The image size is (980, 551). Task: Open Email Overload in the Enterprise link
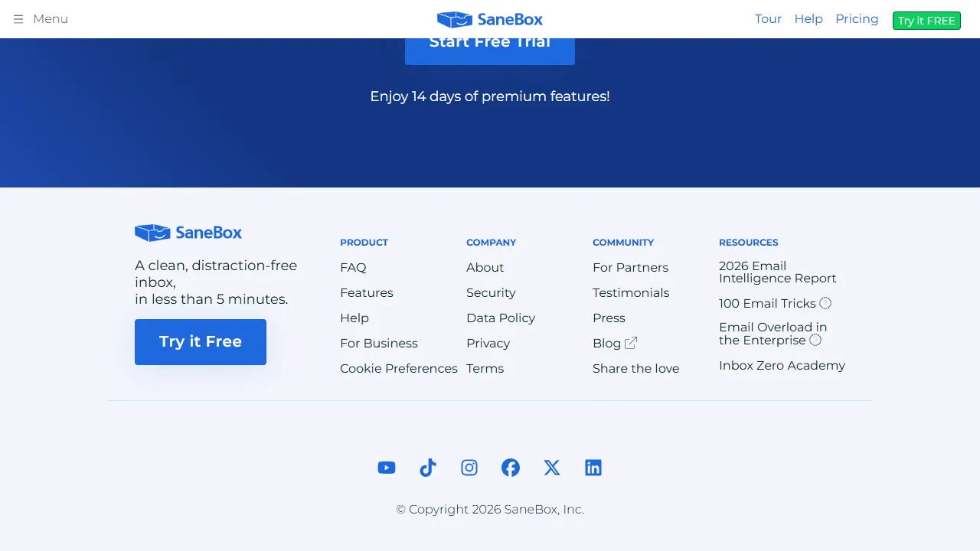tap(773, 334)
